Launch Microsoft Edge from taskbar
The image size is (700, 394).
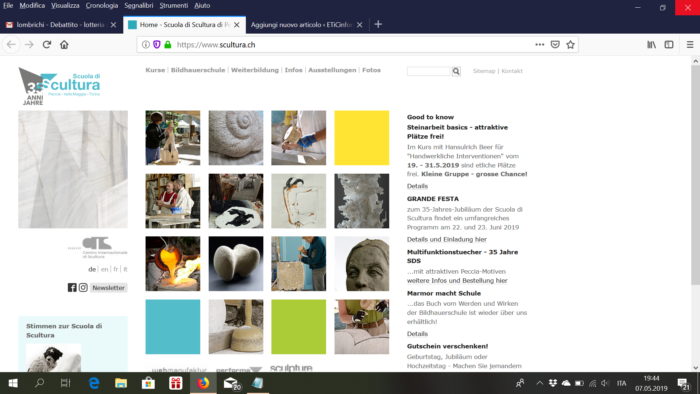tap(94, 383)
